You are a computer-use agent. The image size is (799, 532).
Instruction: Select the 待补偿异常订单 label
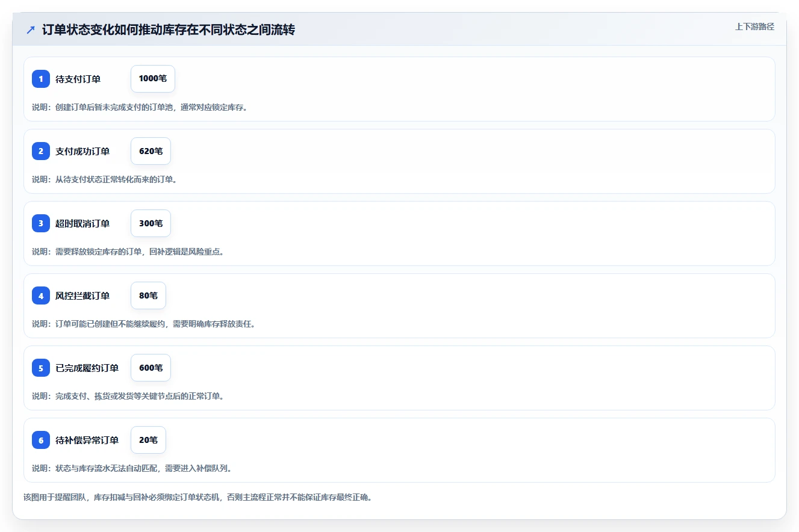point(87,440)
